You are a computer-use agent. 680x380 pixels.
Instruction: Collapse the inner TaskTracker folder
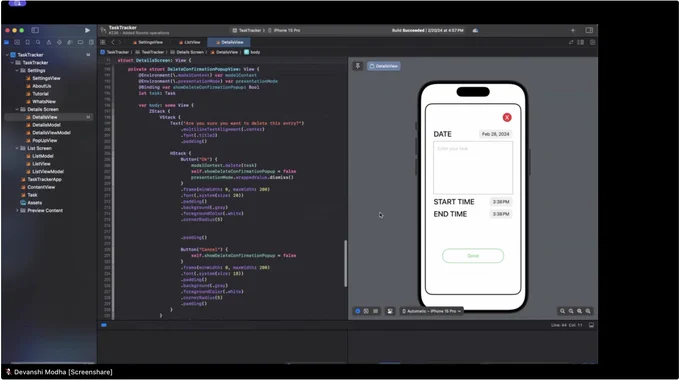12,62
